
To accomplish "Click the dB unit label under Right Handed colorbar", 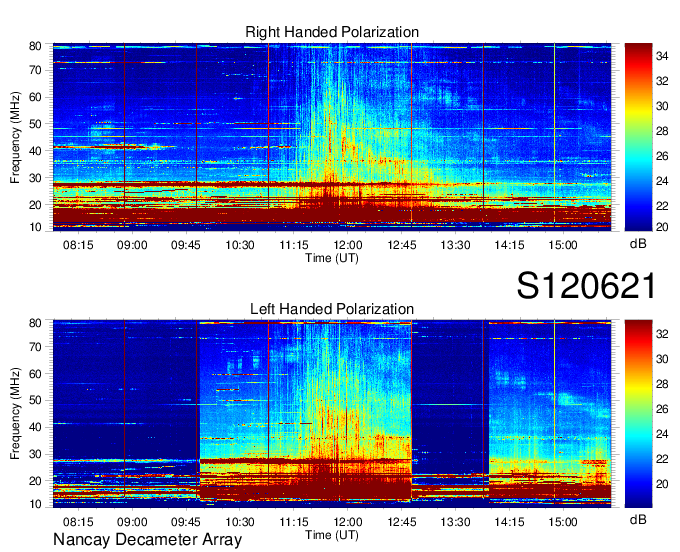I will tap(638, 244).
